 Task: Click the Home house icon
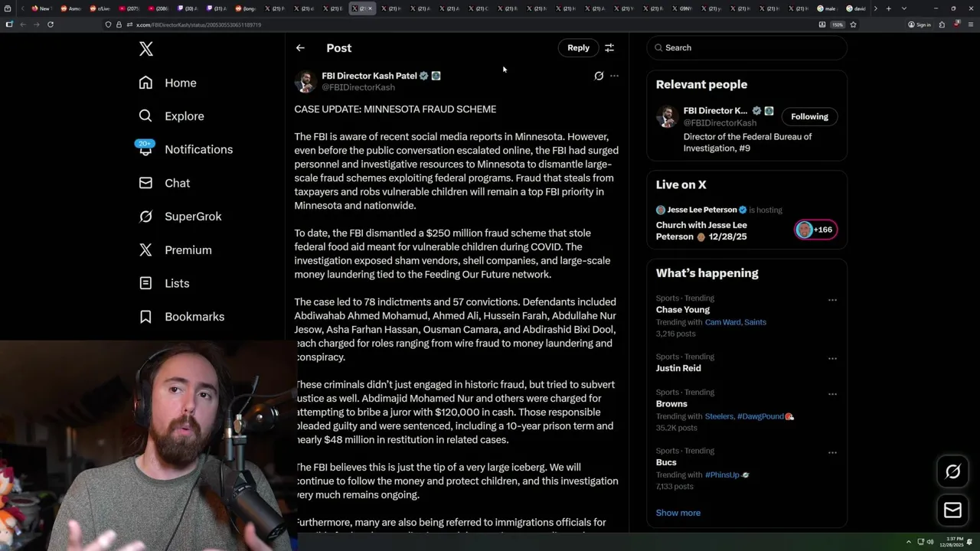click(x=145, y=83)
